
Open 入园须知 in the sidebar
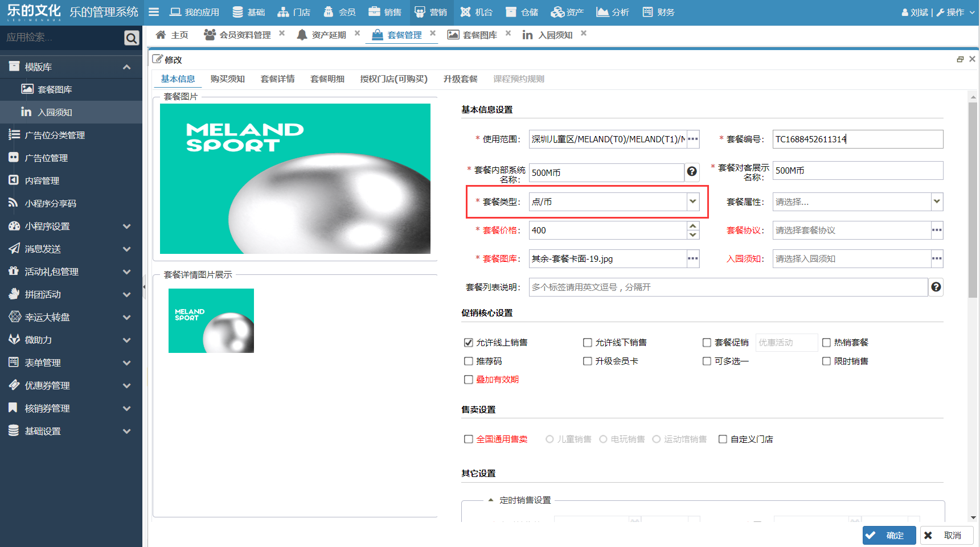[71, 112]
